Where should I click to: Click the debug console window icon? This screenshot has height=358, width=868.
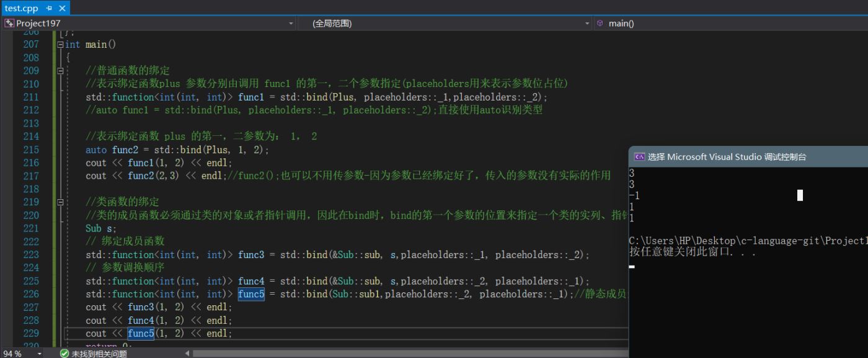tap(639, 157)
